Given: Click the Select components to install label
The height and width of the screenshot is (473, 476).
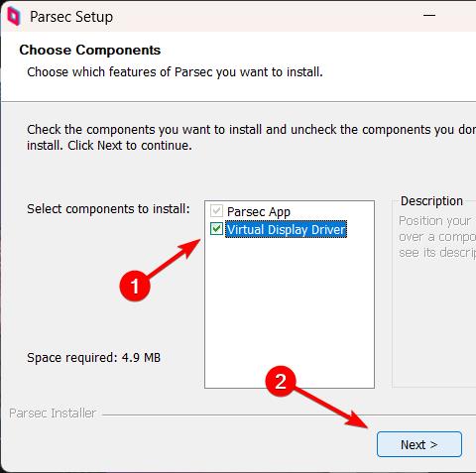Looking at the screenshot, I should click(108, 209).
